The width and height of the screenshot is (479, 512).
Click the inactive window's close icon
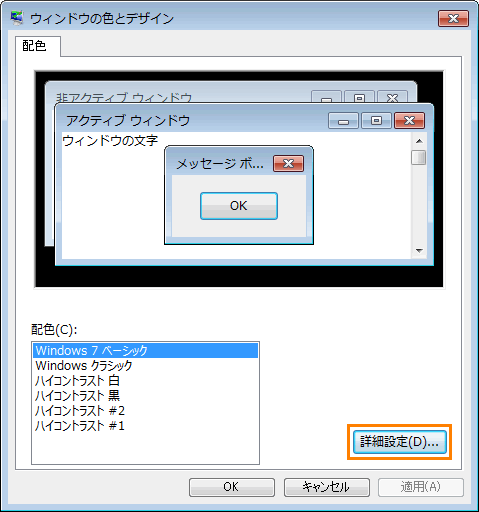pos(392,97)
